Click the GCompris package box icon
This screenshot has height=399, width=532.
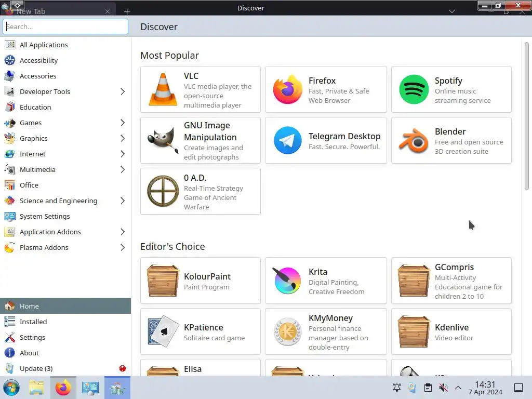(x=414, y=281)
